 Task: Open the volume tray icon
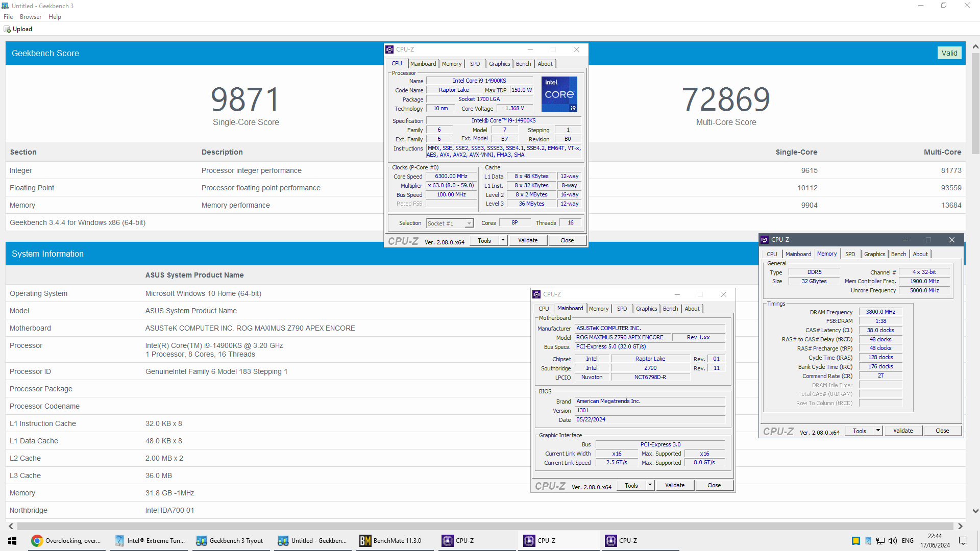click(893, 541)
